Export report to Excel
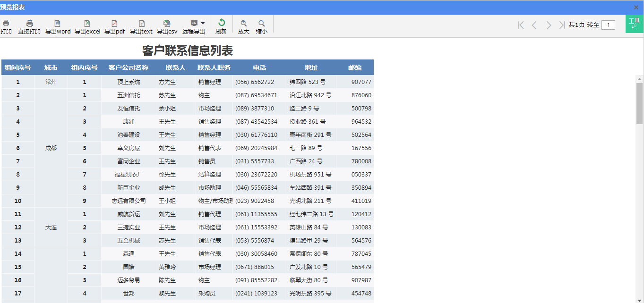Screen dimensions: 644x303 point(87,24)
